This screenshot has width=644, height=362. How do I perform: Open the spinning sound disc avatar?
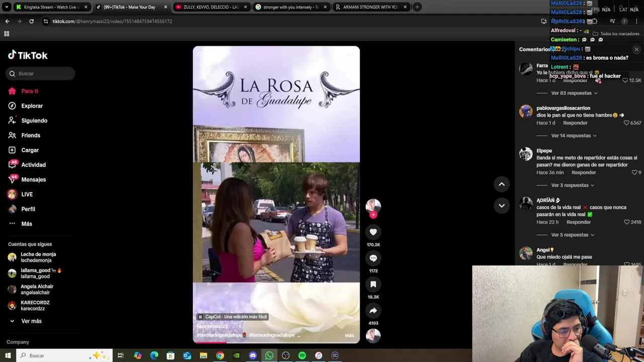tap(373, 335)
